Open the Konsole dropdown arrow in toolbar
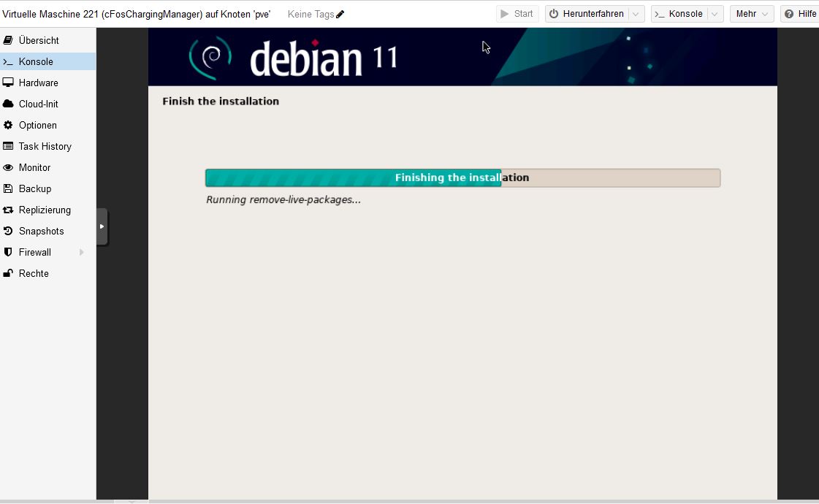Image resolution: width=819 pixels, height=504 pixels. 715,14
